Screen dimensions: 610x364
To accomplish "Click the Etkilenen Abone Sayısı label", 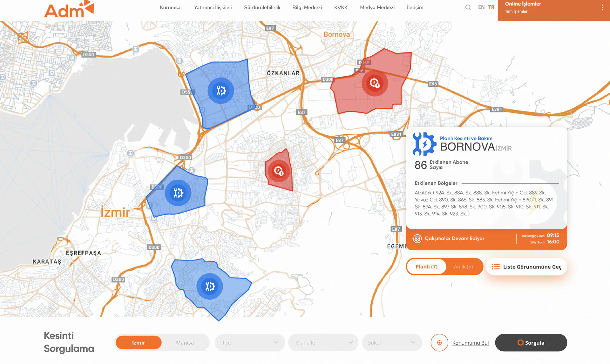I will point(449,165).
